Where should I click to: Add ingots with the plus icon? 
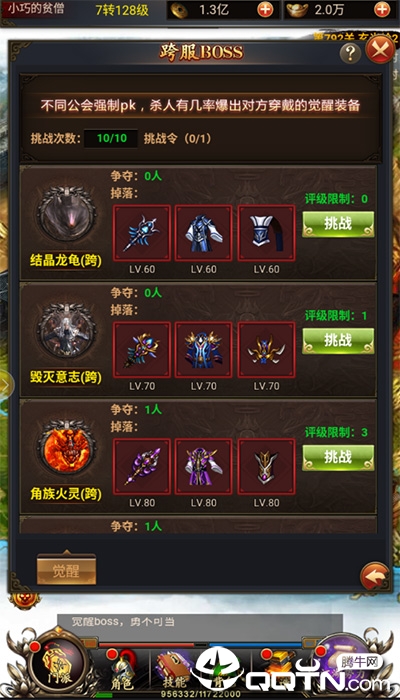pyautogui.click(x=382, y=10)
